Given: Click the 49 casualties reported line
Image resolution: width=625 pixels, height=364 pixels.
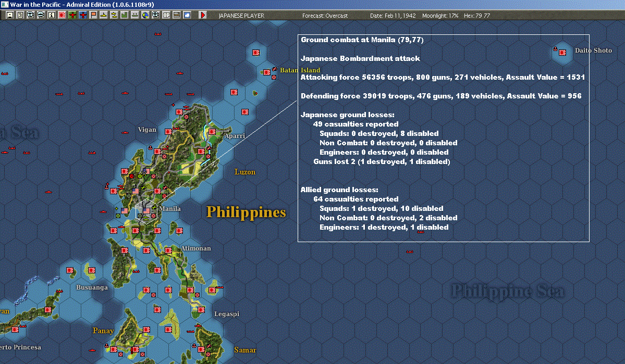Looking at the screenshot, I should tap(356, 124).
